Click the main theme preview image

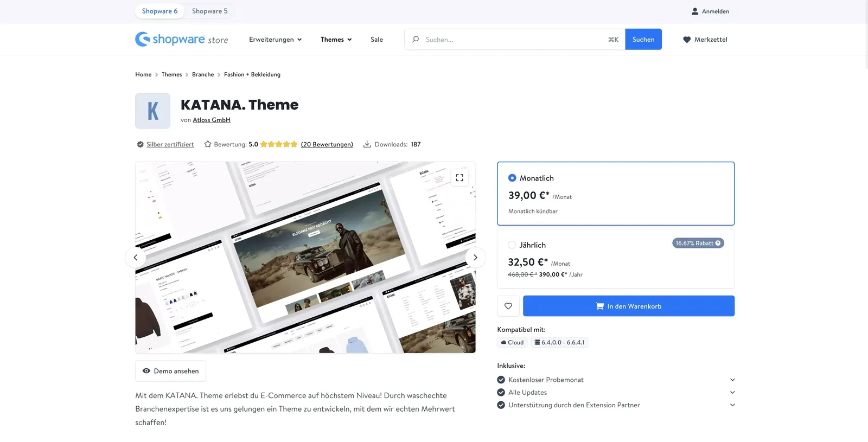click(x=305, y=258)
